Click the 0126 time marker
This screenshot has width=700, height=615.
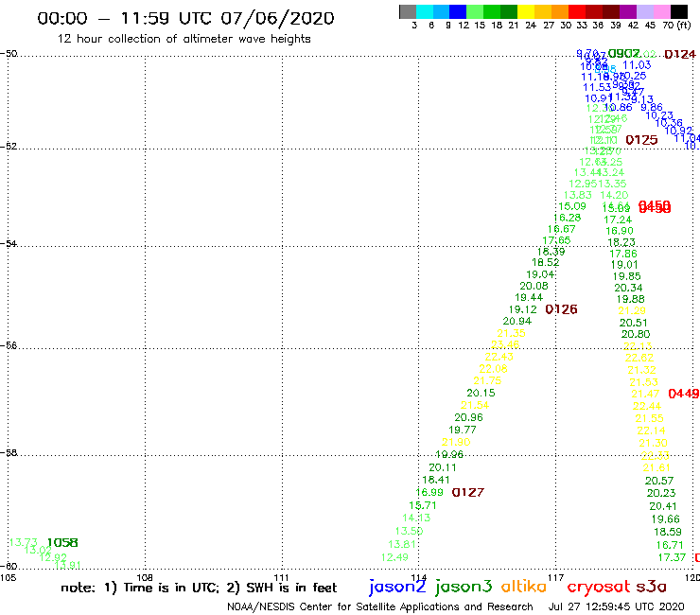pos(561,309)
